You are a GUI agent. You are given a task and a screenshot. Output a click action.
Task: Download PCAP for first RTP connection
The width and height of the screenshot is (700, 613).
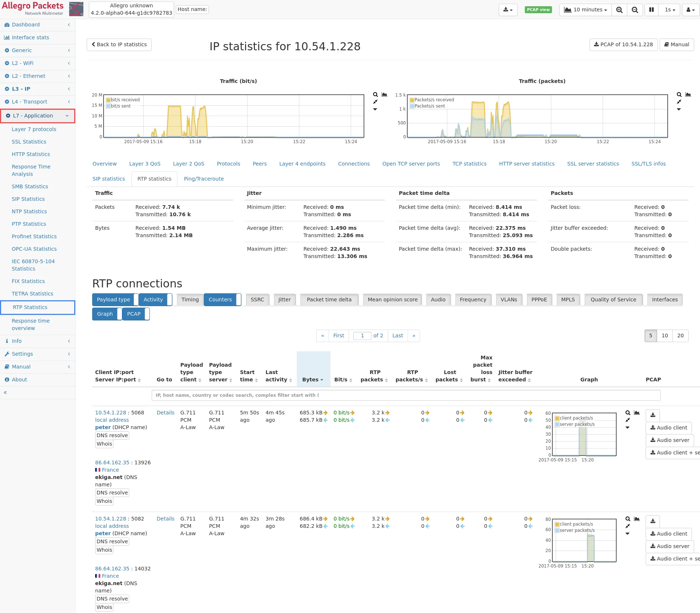coord(653,415)
